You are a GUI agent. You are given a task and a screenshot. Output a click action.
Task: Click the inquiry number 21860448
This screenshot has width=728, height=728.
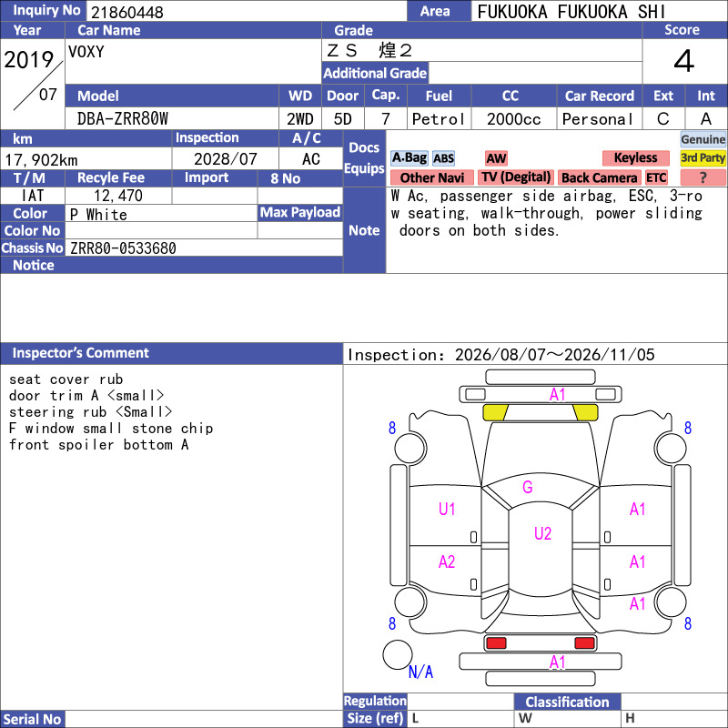point(127,12)
